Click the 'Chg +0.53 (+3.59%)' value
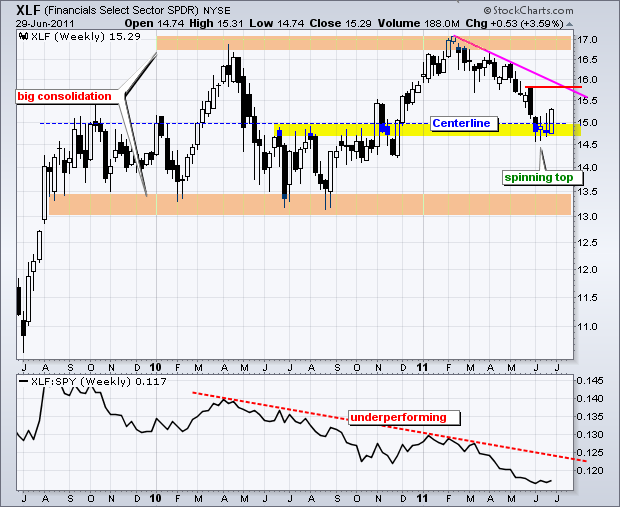The width and height of the screenshot is (620, 507). pyautogui.click(x=514, y=24)
